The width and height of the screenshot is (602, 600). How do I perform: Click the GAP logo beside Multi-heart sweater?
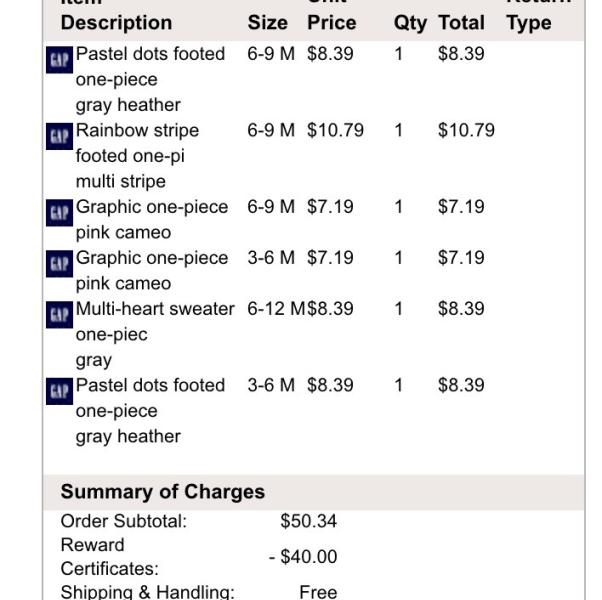pos(60,315)
